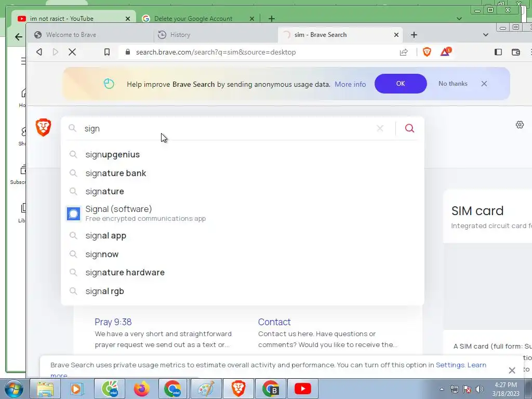The image size is (532, 399).
Task: Open the More info link
Action: (x=350, y=84)
